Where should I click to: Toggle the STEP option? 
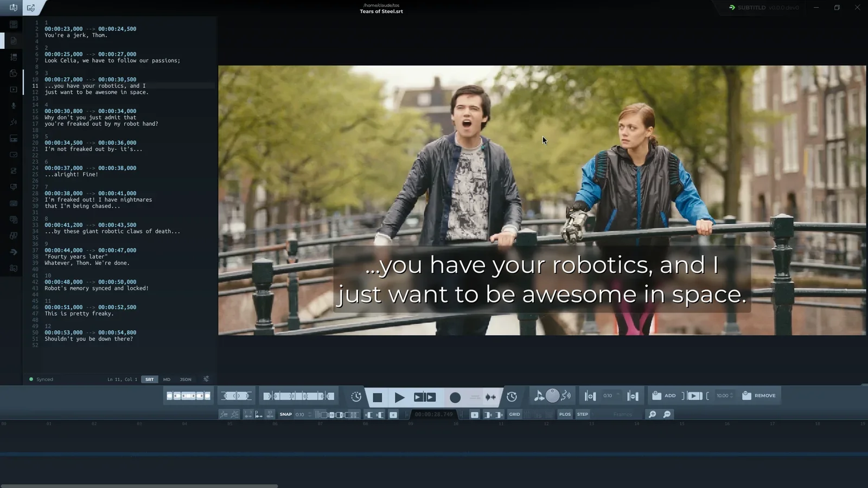tap(582, 414)
